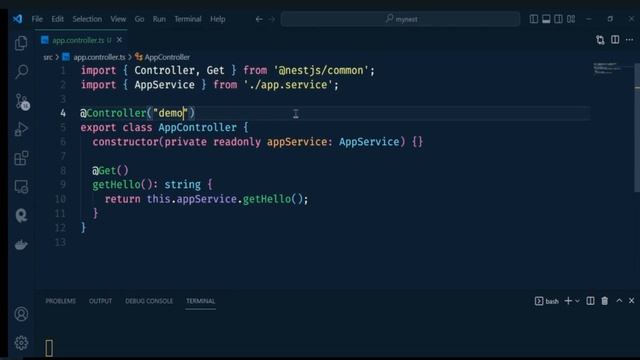Click the editor vertical scrollbar
Screen dimensions: 640x360
click(x=637, y=127)
